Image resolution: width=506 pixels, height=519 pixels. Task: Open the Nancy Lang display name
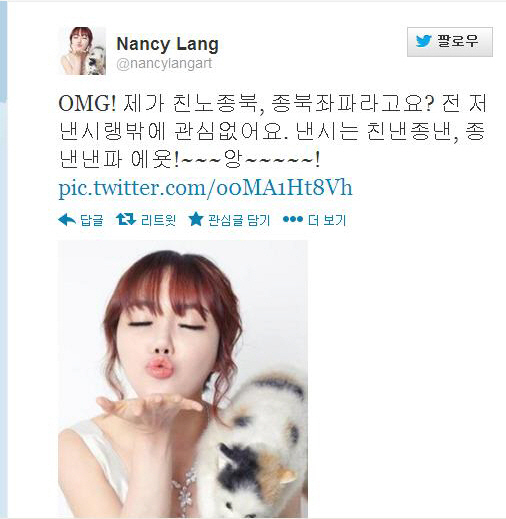167,44
